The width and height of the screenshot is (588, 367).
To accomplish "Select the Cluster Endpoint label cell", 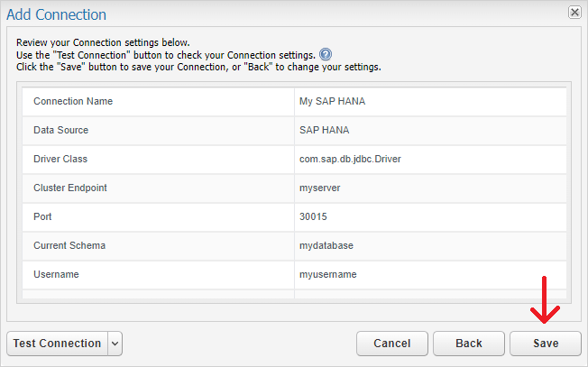I will point(158,188).
